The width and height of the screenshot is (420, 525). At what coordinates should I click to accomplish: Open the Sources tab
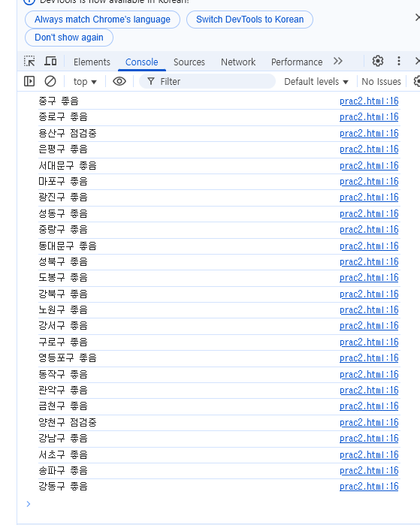pos(189,62)
